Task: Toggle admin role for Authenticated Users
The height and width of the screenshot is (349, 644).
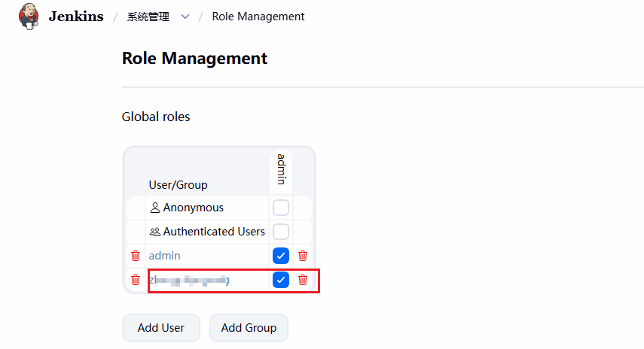Action: click(x=281, y=232)
